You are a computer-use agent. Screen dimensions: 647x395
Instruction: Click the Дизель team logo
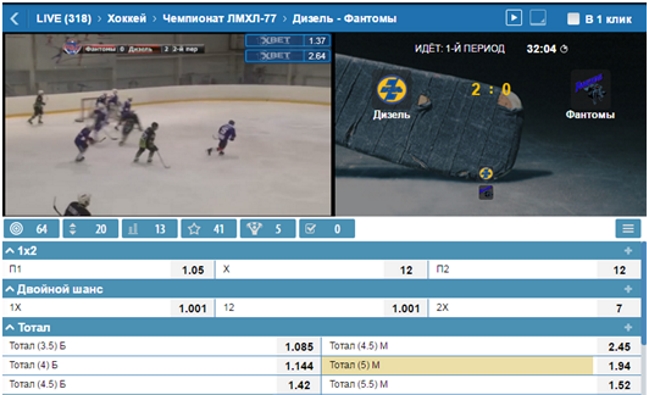tap(391, 89)
